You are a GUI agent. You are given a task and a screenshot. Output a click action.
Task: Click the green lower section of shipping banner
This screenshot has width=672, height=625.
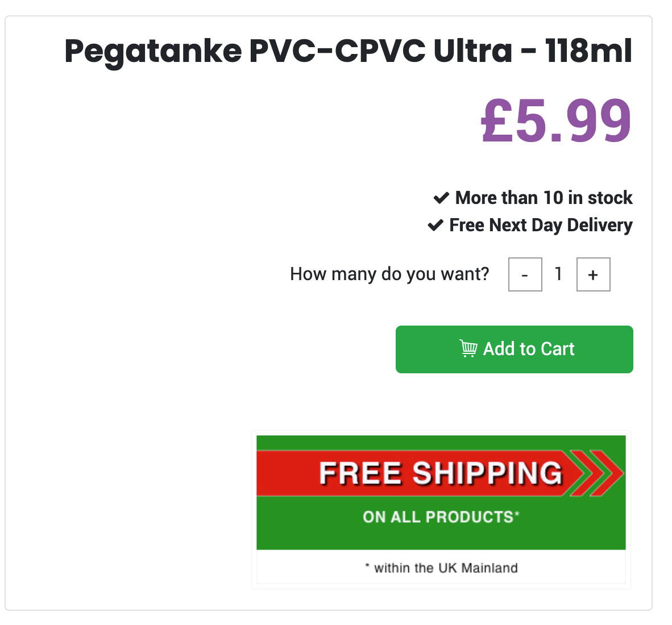441,523
